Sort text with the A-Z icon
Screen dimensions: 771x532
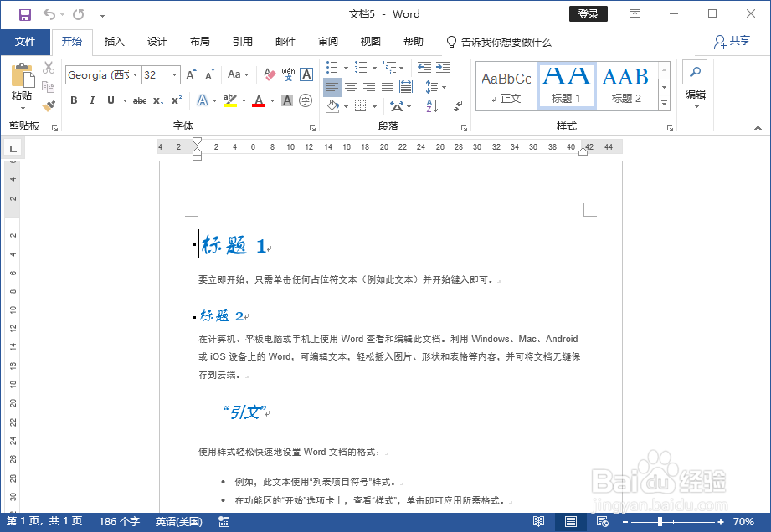pyautogui.click(x=432, y=105)
